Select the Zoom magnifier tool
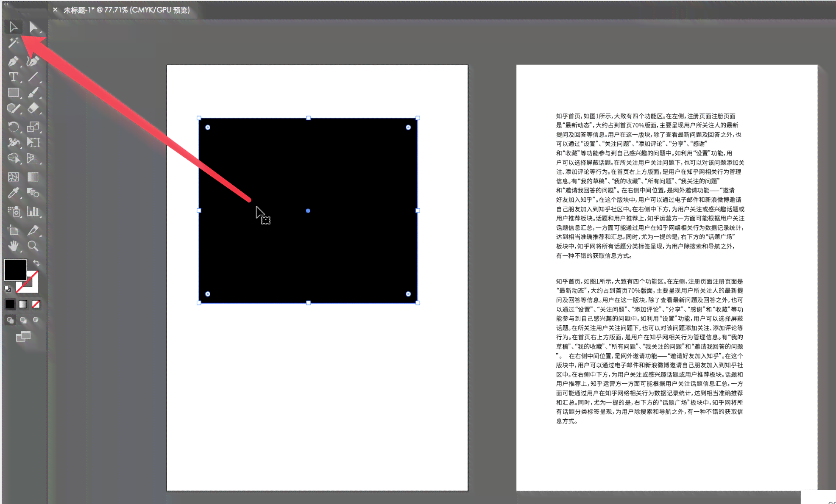Screen dimensions: 836x504 tap(33, 246)
